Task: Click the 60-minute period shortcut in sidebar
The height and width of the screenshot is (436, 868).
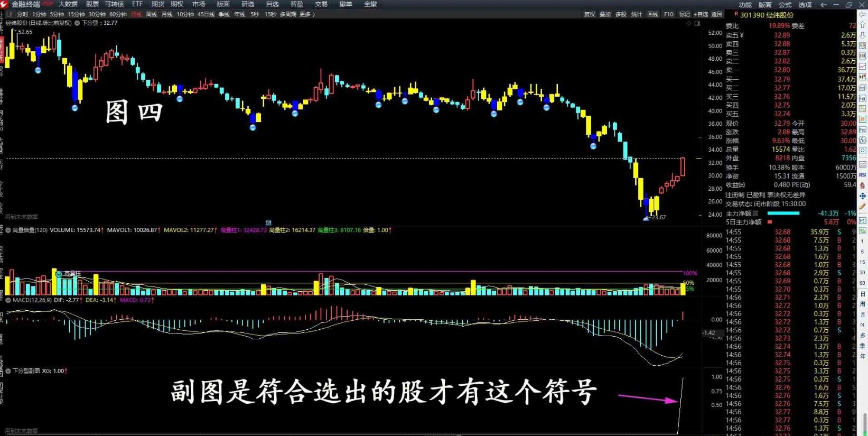Action: [x=862, y=283]
